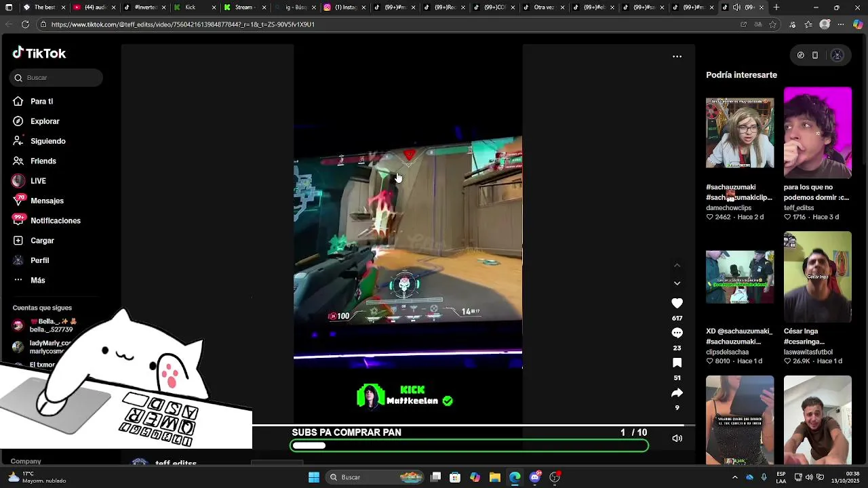Click the Kick Mattkeelan verified badge
This screenshot has height=488, width=868.
click(x=448, y=401)
